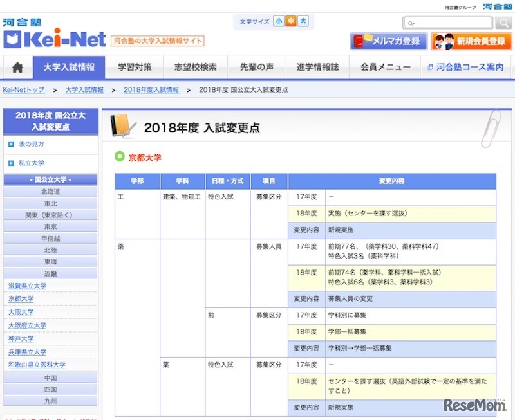
Task: Click the search magnifier button
Action: (x=503, y=23)
